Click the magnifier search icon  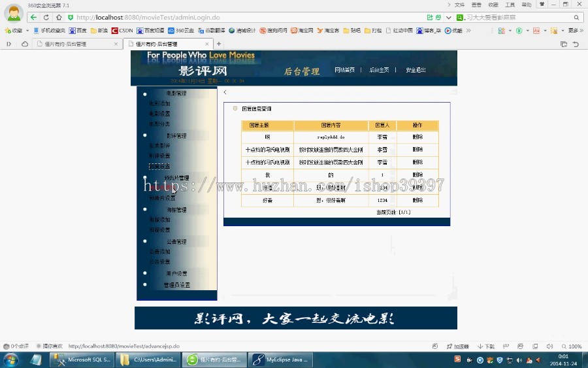pos(576,17)
